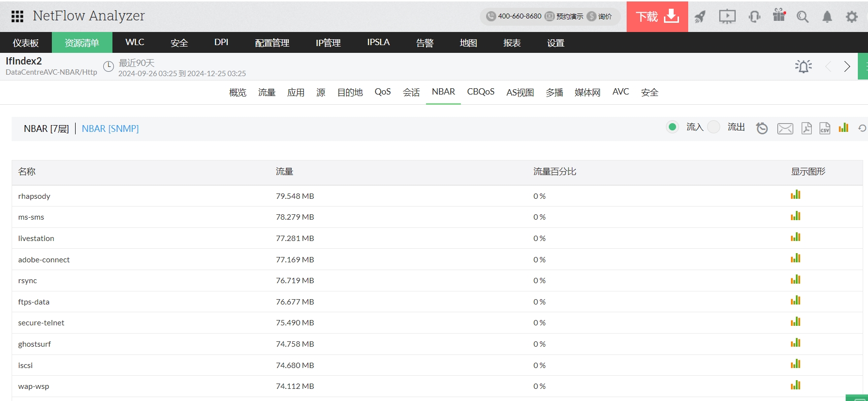Viewport: 868px width, 401px height.
Task: Click the alarm siren icon
Action: (x=803, y=66)
